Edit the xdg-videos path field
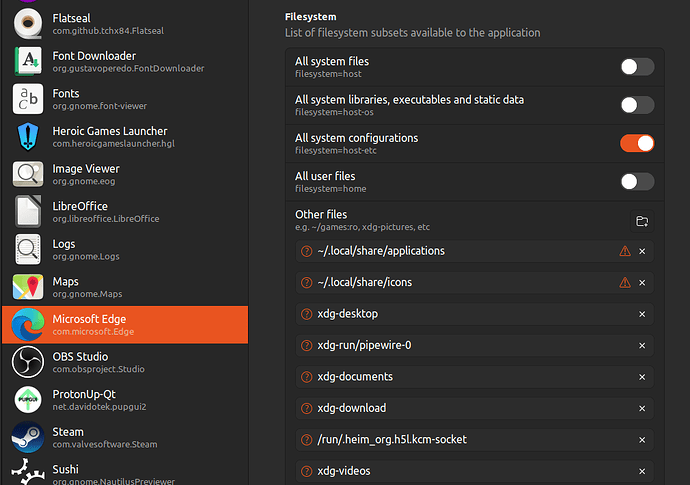This screenshot has width=690, height=485. (x=474, y=471)
